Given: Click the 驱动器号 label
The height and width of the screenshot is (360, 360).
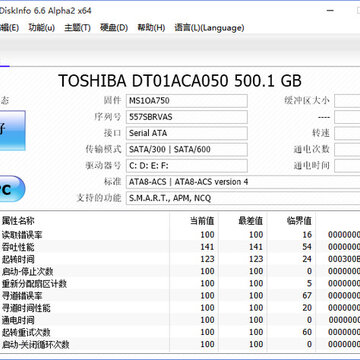Looking at the screenshot, I should (x=104, y=166).
